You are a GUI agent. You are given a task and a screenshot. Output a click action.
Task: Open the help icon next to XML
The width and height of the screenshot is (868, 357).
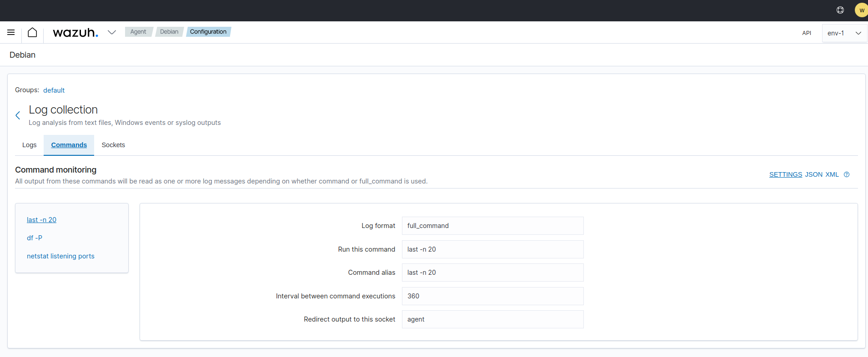(847, 174)
